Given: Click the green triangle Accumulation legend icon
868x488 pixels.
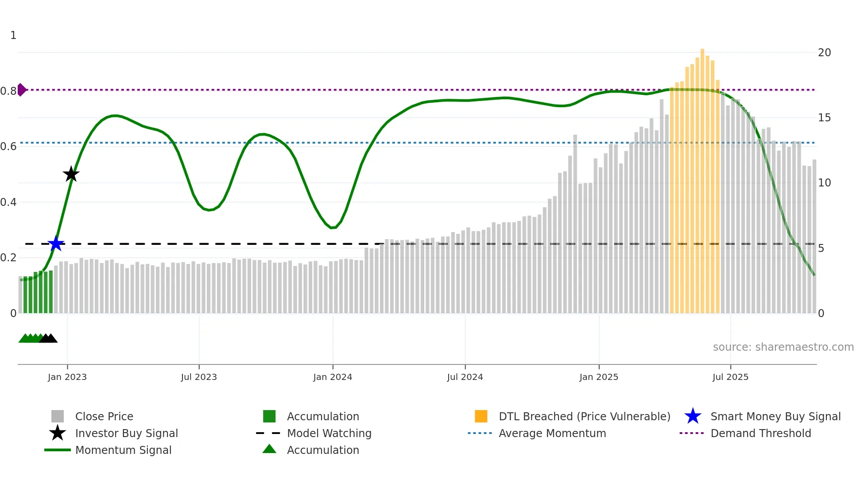Looking at the screenshot, I should click(269, 449).
